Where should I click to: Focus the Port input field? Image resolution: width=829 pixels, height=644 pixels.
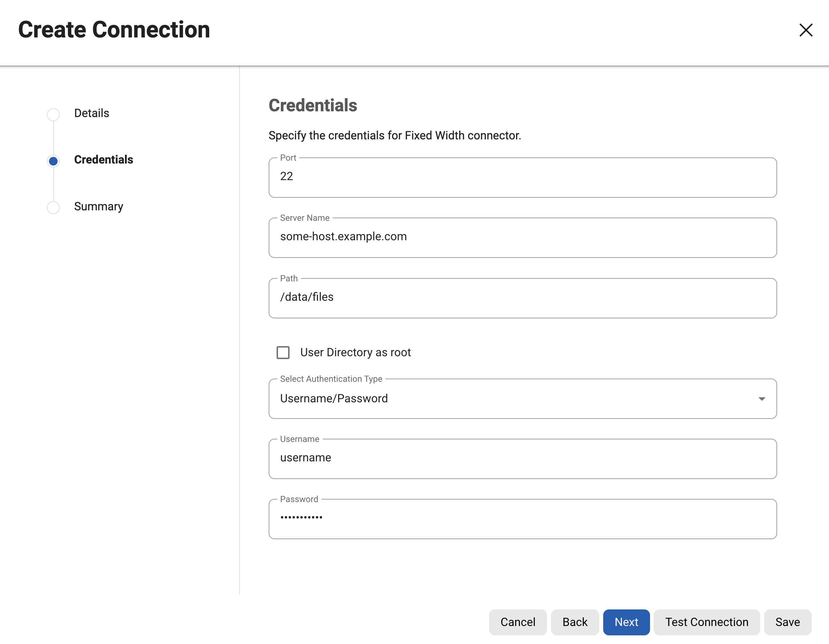pyautogui.click(x=522, y=177)
